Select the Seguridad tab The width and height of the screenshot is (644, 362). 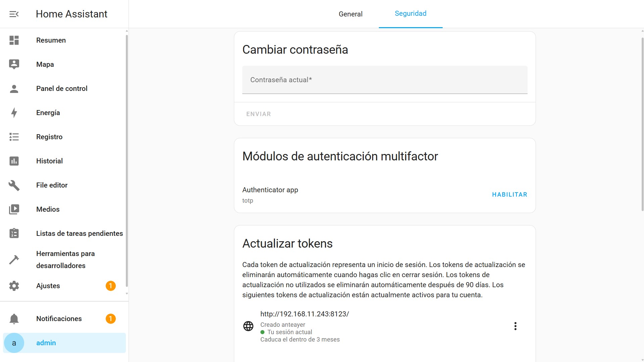pos(410,14)
